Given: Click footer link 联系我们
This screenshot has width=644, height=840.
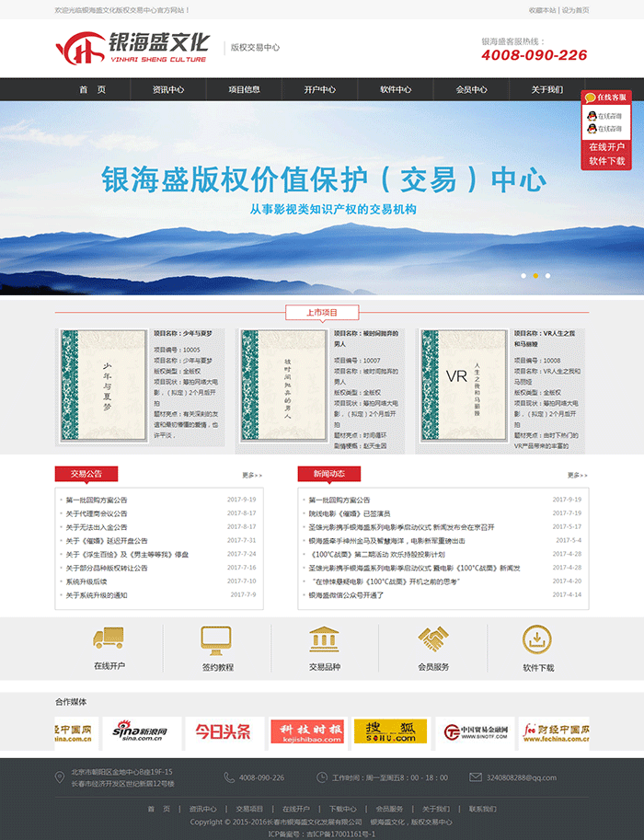Looking at the screenshot, I should 483,809.
